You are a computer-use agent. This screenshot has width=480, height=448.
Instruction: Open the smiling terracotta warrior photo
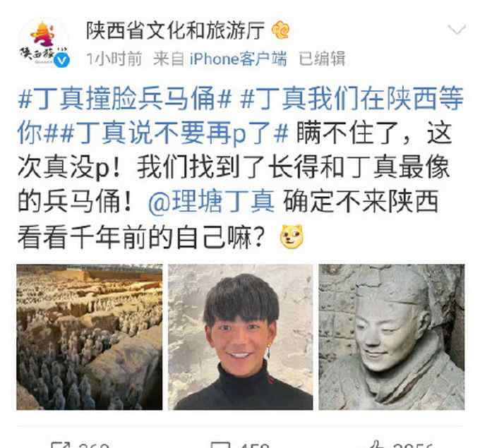coord(392,337)
